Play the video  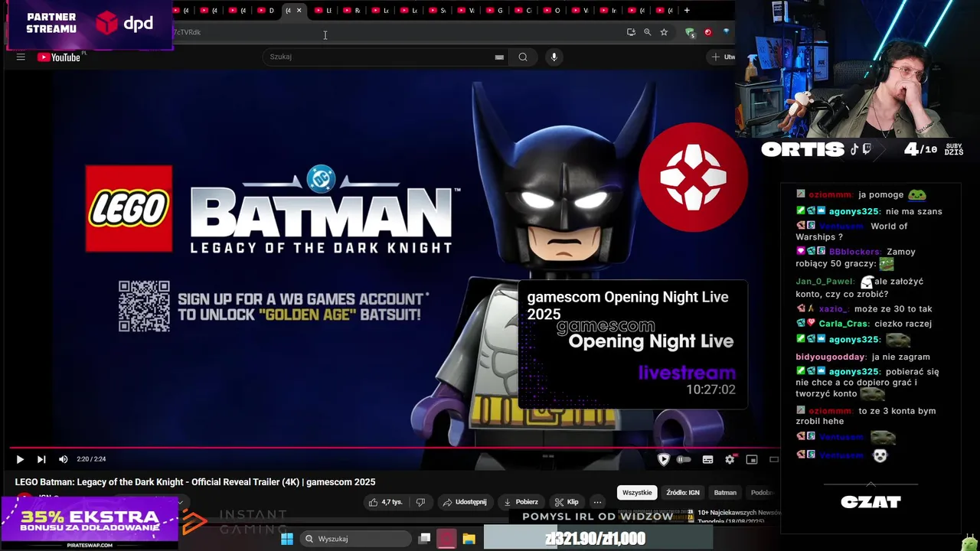point(20,459)
